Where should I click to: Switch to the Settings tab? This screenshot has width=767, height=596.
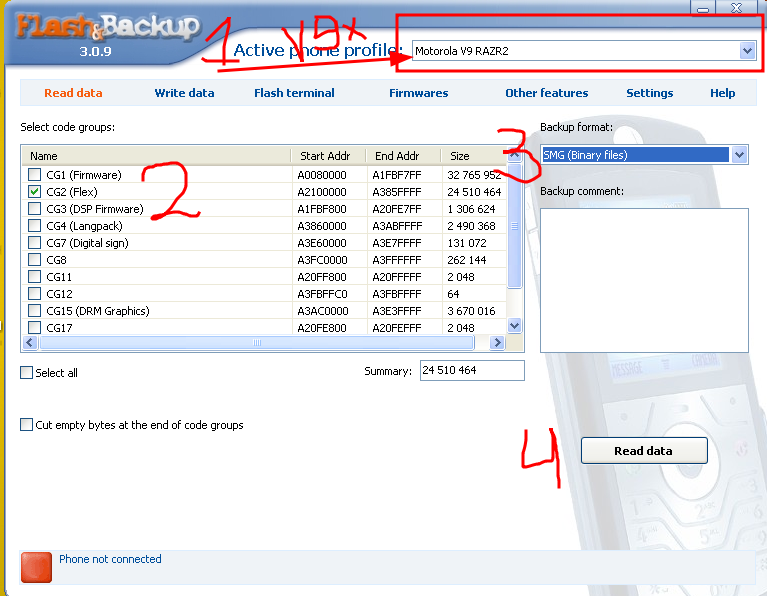point(650,93)
